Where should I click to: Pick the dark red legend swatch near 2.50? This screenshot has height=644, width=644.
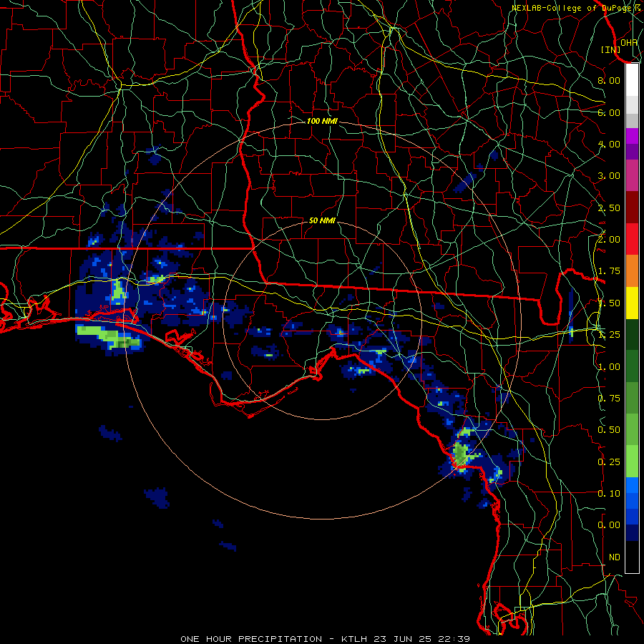632,208
